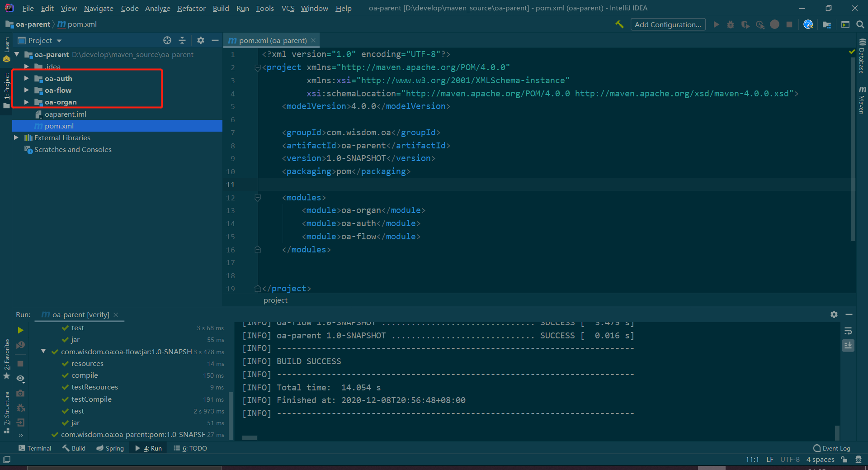Open the File menu
Viewport: 868px width, 470px height.
pos(28,8)
